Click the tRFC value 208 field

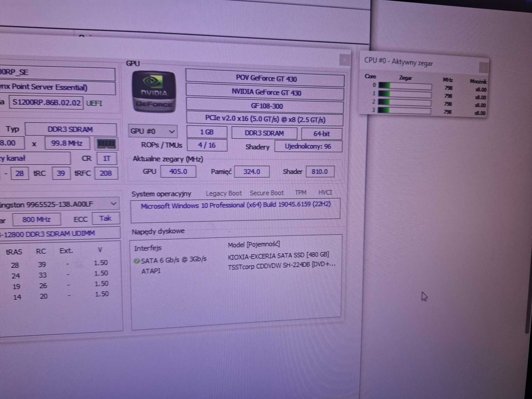coord(106,174)
